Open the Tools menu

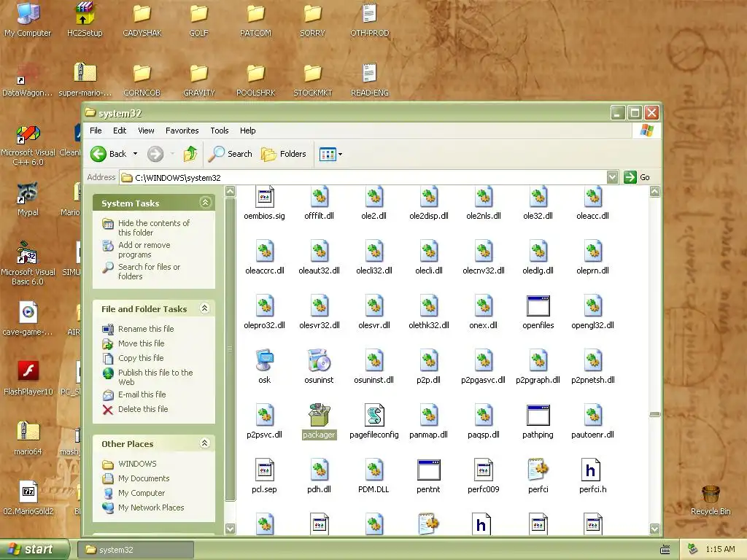coord(219,131)
